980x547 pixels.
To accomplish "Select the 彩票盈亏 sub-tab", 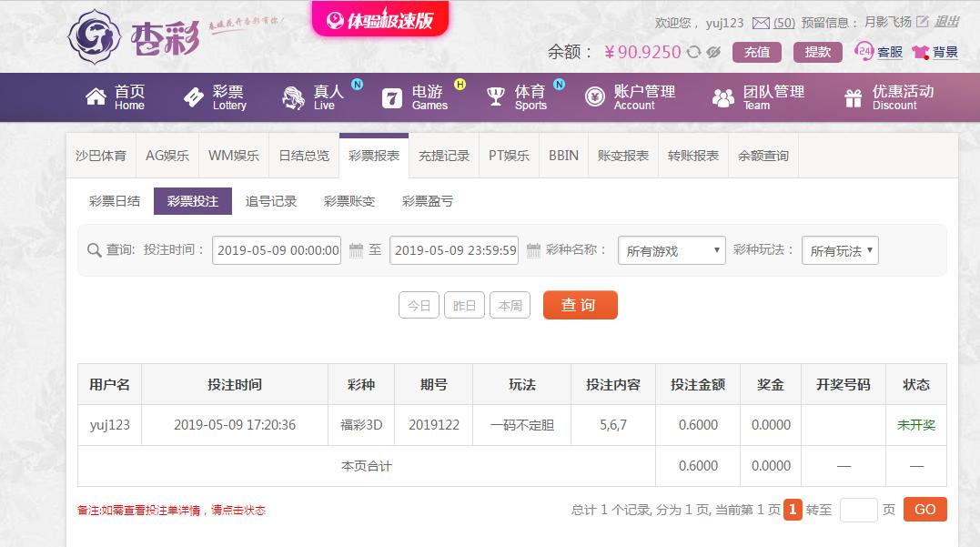I will 427,201.
